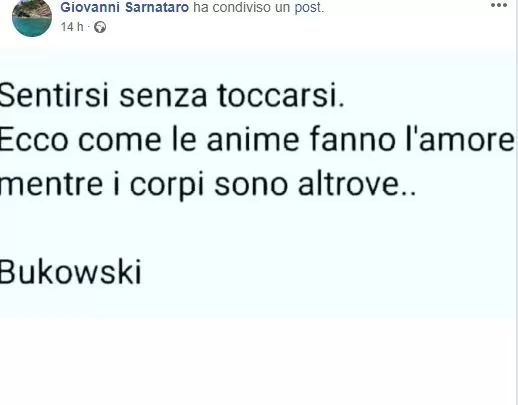This screenshot has height=405, width=518.
Task: Select the "Sentirsi senza toccarsi." quote line
Action: [x=172, y=95]
